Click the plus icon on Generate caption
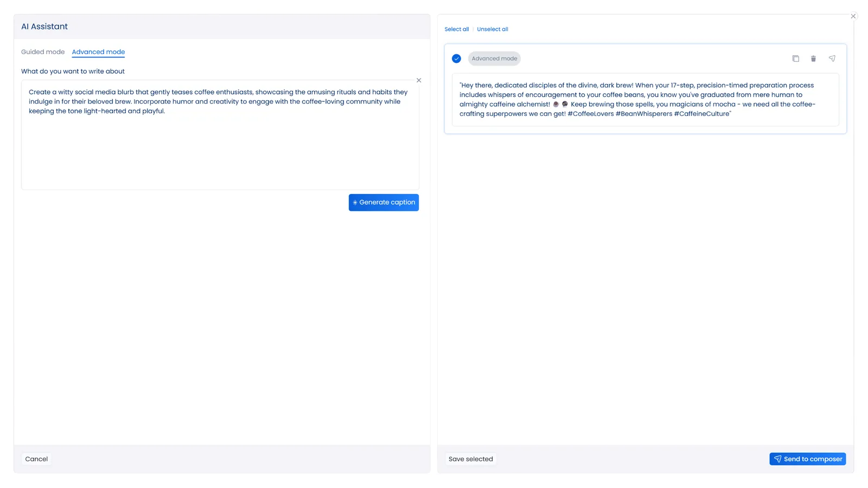 (355, 203)
